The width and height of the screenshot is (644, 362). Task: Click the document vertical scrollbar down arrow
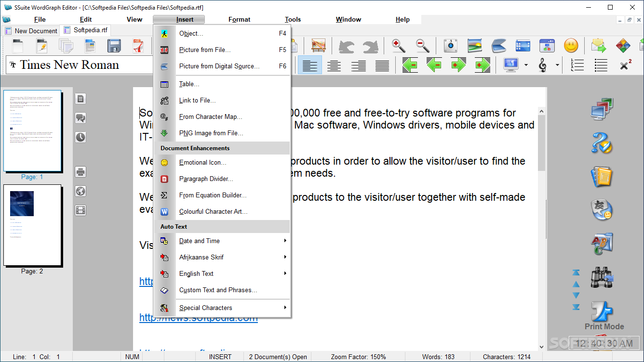pos(542,346)
